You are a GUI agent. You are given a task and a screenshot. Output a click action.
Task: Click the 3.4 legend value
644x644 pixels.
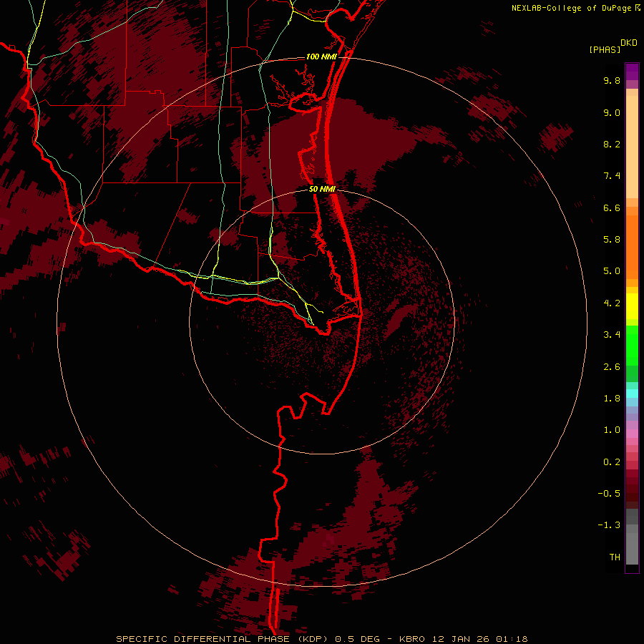(x=612, y=335)
